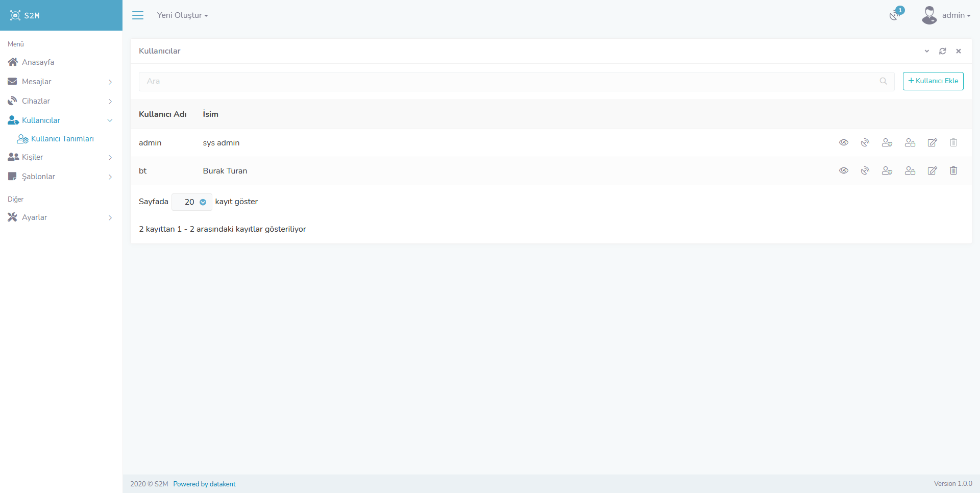The height and width of the screenshot is (493, 980).
Task: Click the search magnifier icon
Action: tap(884, 81)
